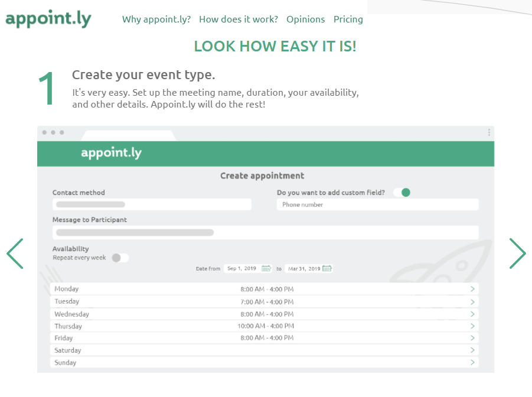Click the Message to Participant field
The height and width of the screenshot is (397, 532).
[x=265, y=233]
